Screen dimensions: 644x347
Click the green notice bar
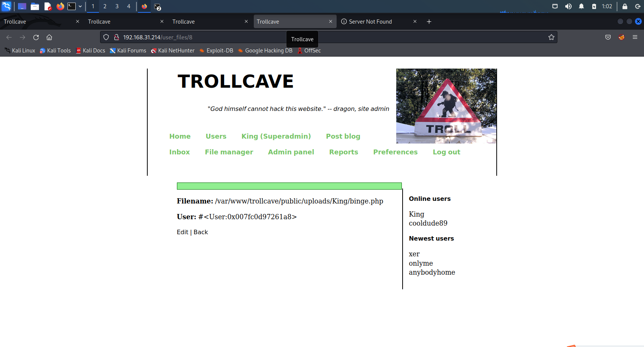point(289,186)
